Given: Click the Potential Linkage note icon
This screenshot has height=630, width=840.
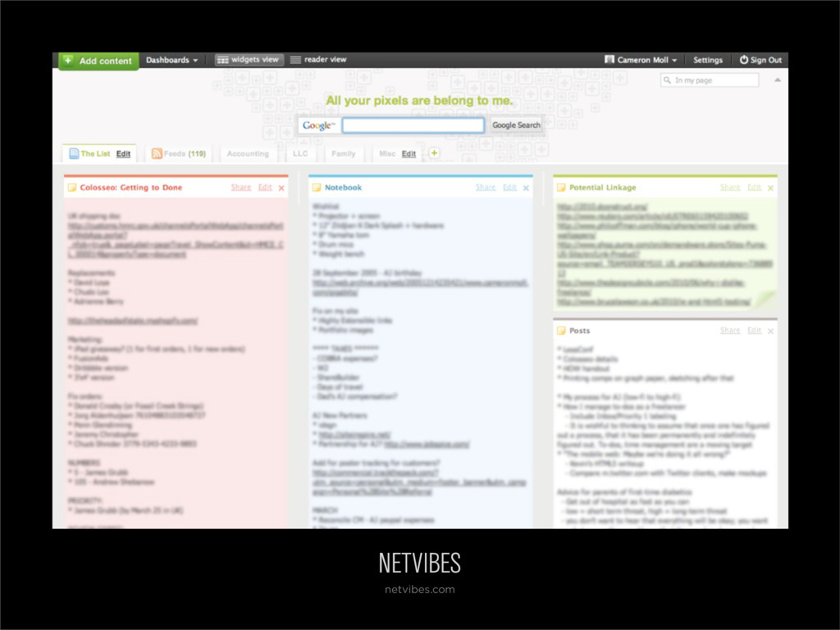Looking at the screenshot, I should click(x=561, y=188).
